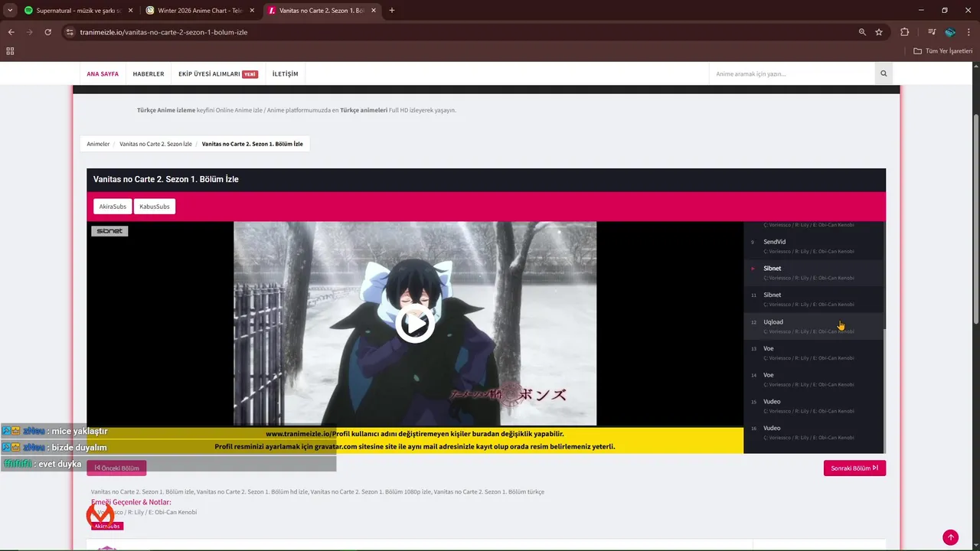Click the Emeği Geçenler & Notlar heading
Screen dimensions: 980x551
coord(131,502)
